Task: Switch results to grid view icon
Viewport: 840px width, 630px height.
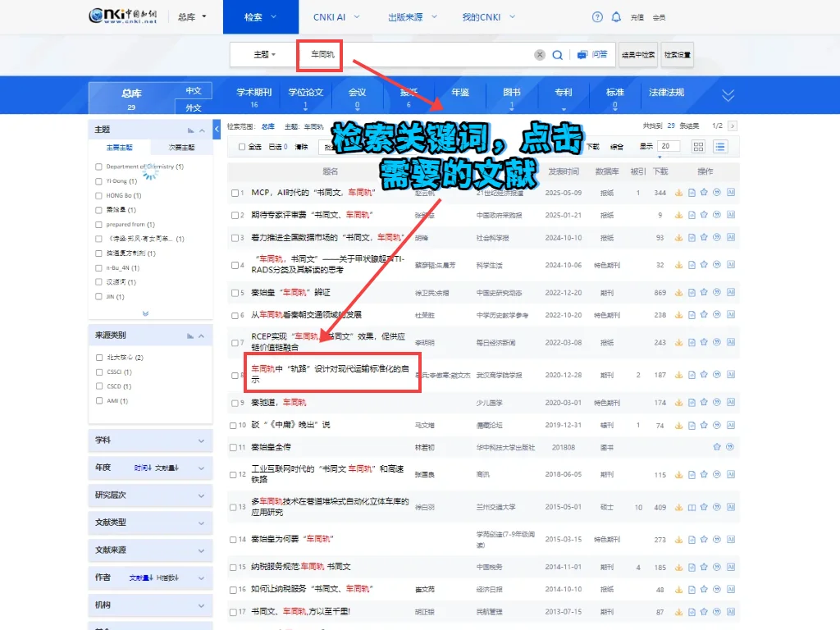Action: pyautogui.click(x=698, y=146)
